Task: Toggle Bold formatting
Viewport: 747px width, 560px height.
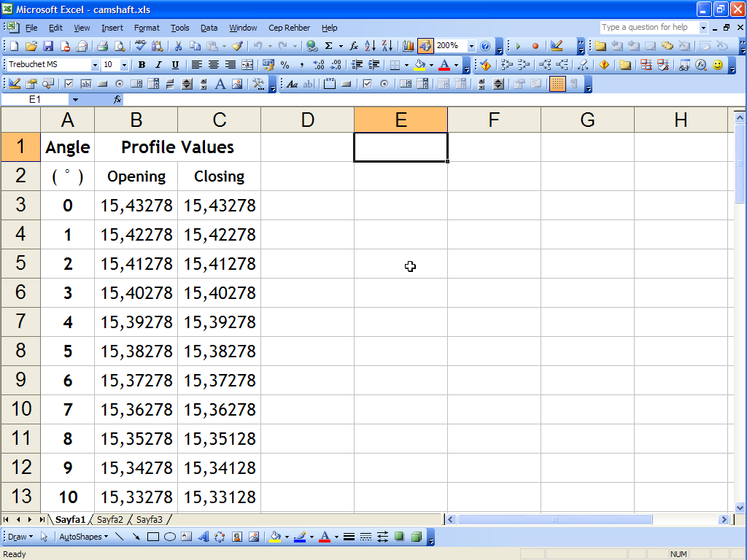Action: tap(142, 65)
